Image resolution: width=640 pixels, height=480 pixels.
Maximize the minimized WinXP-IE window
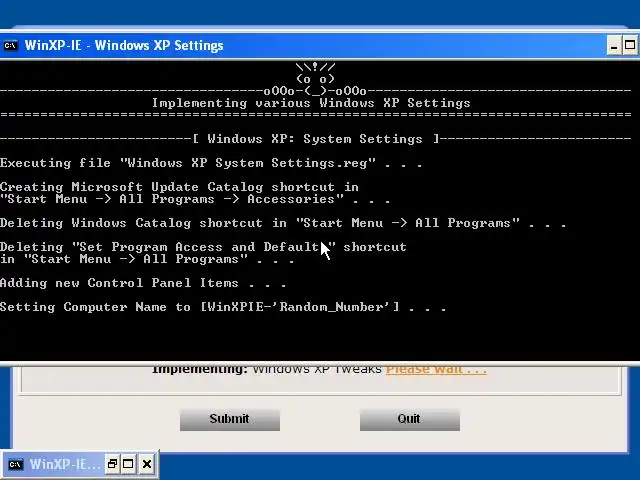(128, 464)
